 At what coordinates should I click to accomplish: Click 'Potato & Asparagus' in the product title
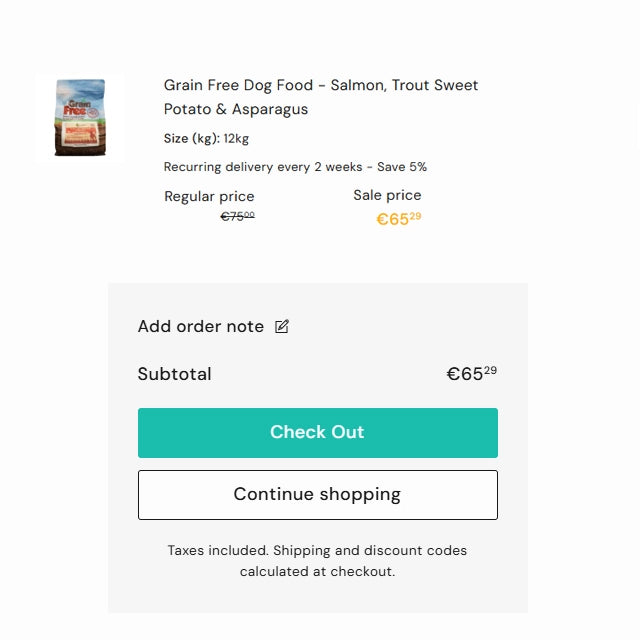click(x=236, y=109)
